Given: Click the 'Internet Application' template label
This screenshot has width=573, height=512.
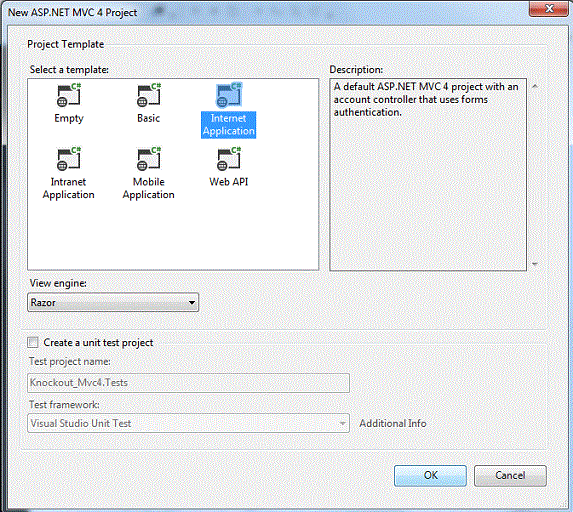Looking at the screenshot, I should tap(229, 125).
